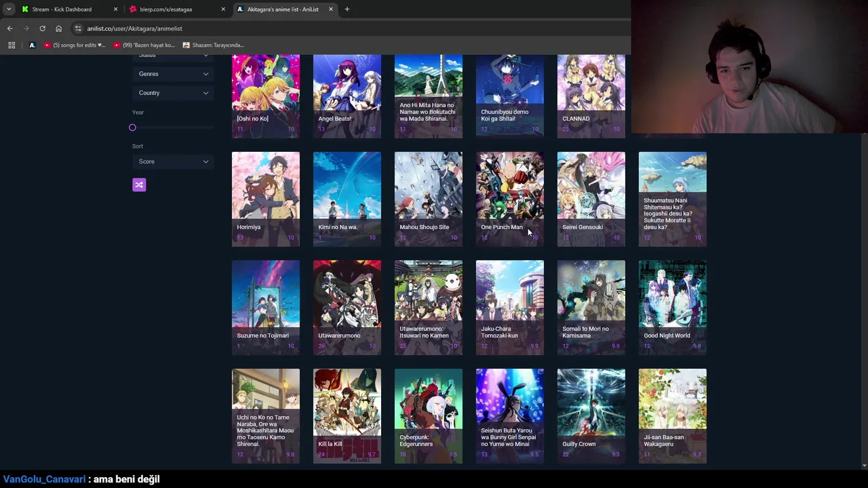Open the Somali to Mori no Kamisama card
868x488 pixels.
[591, 308]
